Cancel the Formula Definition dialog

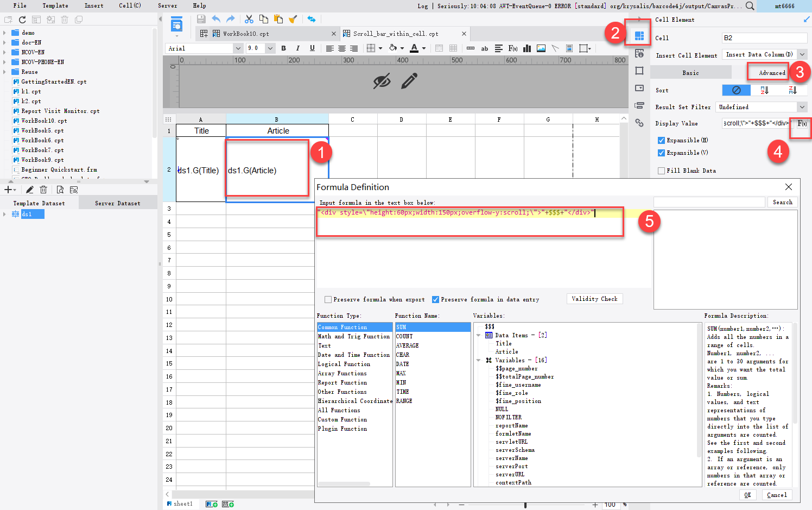tap(777, 495)
